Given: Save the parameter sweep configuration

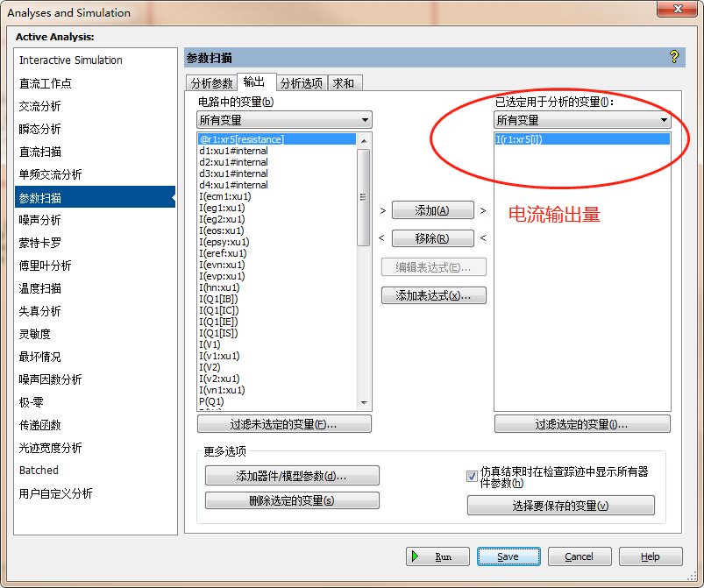Looking at the screenshot, I should (508, 556).
